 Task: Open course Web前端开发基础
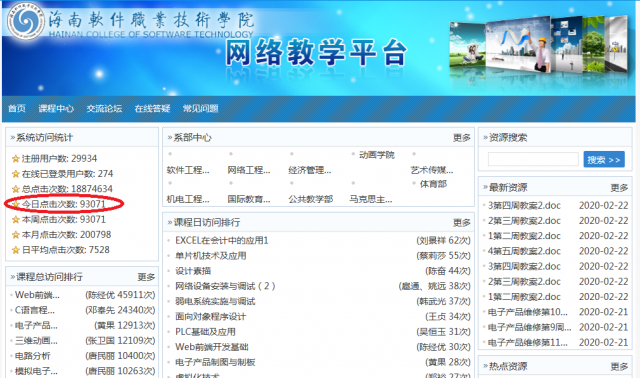click(x=211, y=347)
